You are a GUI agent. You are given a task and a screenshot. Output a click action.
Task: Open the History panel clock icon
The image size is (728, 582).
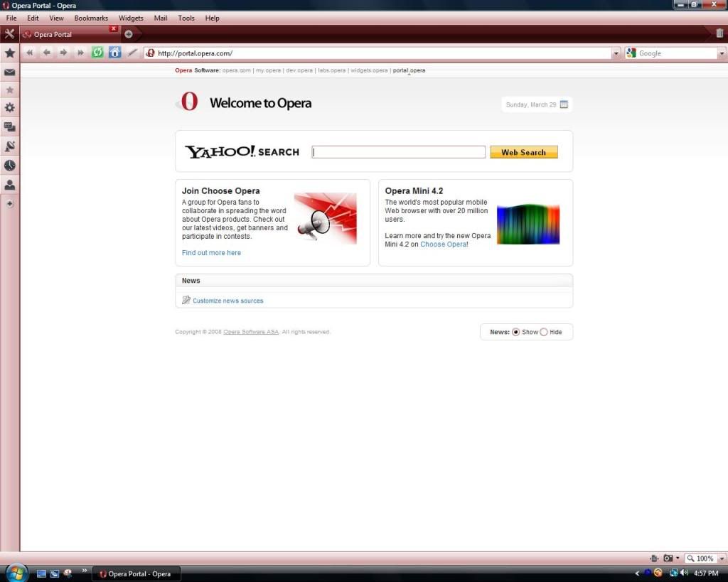[9, 166]
